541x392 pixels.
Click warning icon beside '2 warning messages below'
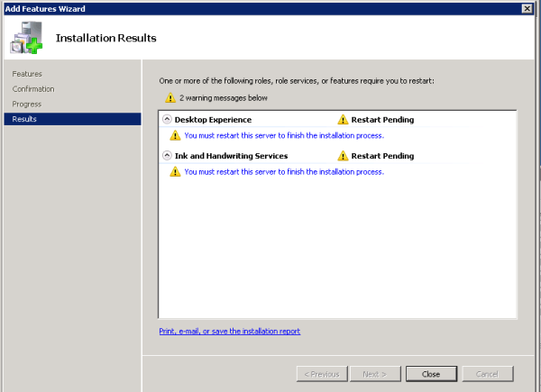170,97
